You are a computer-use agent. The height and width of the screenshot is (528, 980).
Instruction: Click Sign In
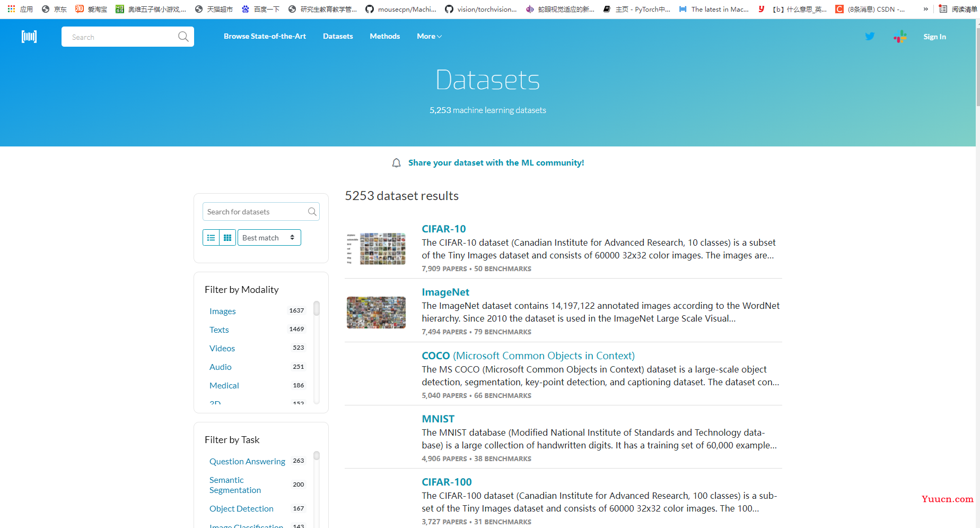(934, 37)
